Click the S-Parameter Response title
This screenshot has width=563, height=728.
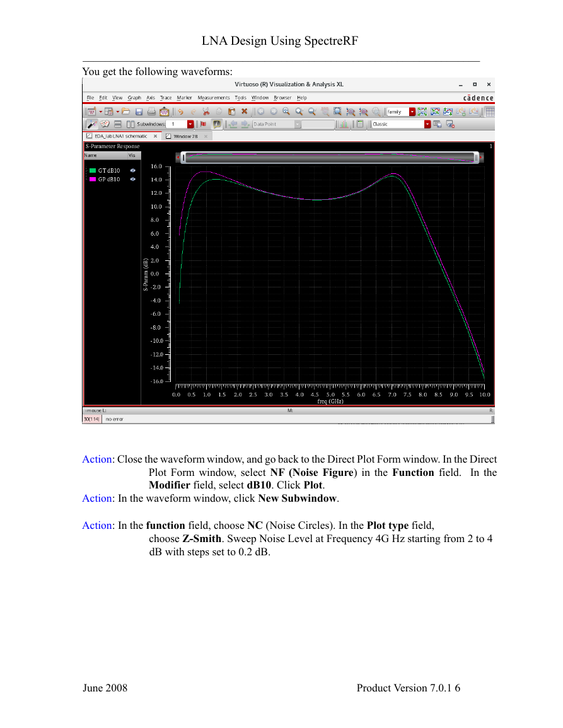coord(112,146)
